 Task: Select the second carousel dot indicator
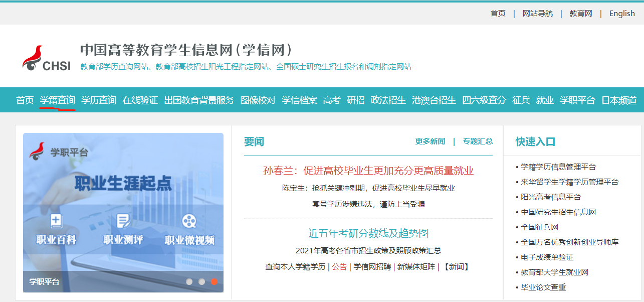pyautogui.click(x=201, y=281)
